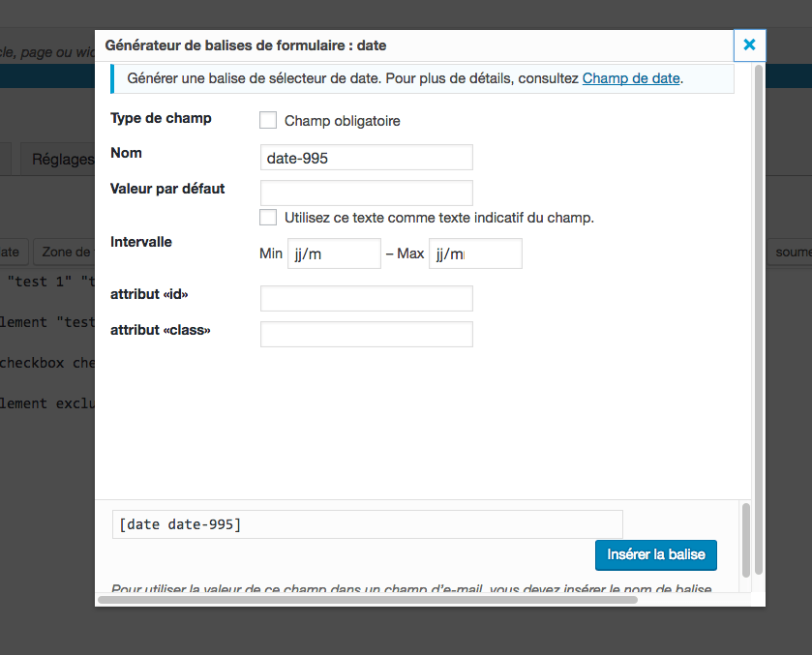This screenshot has height=655, width=812.
Task: Open the Min date picker field
Action: click(x=333, y=253)
